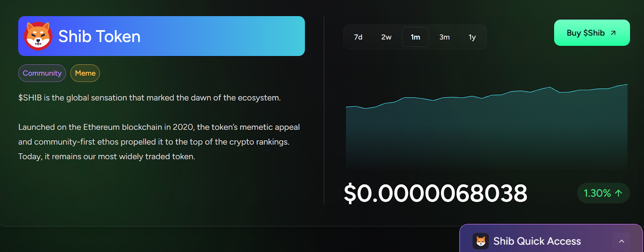Image resolution: width=644 pixels, height=252 pixels.
Task: Click the Shib Quick Access label
Action: point(537,241)
